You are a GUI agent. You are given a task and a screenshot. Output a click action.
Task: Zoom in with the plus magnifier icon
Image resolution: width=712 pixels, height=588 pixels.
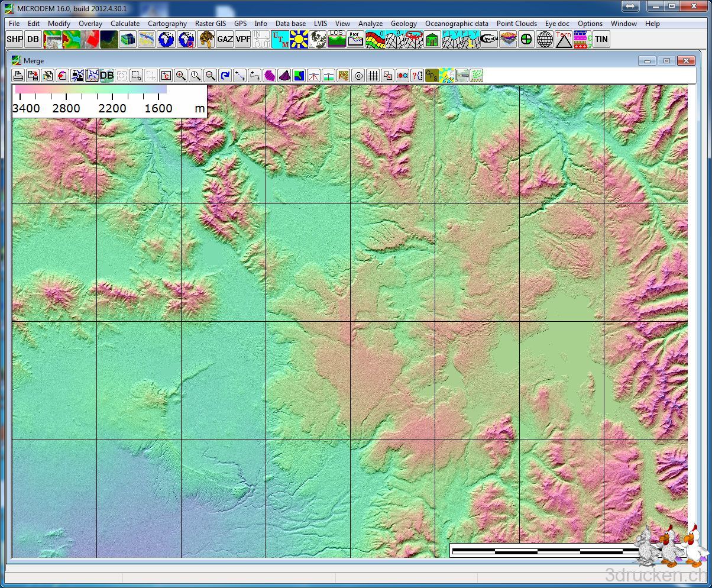[180, 75]
